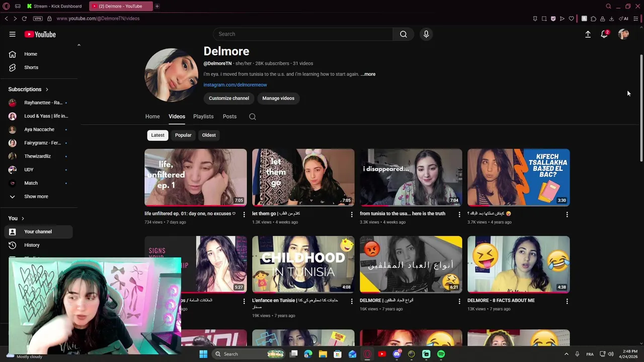Click the page vertical scrollbar
Image resolution: width=644 pixels, height=362 pixels.
[641, 108]
